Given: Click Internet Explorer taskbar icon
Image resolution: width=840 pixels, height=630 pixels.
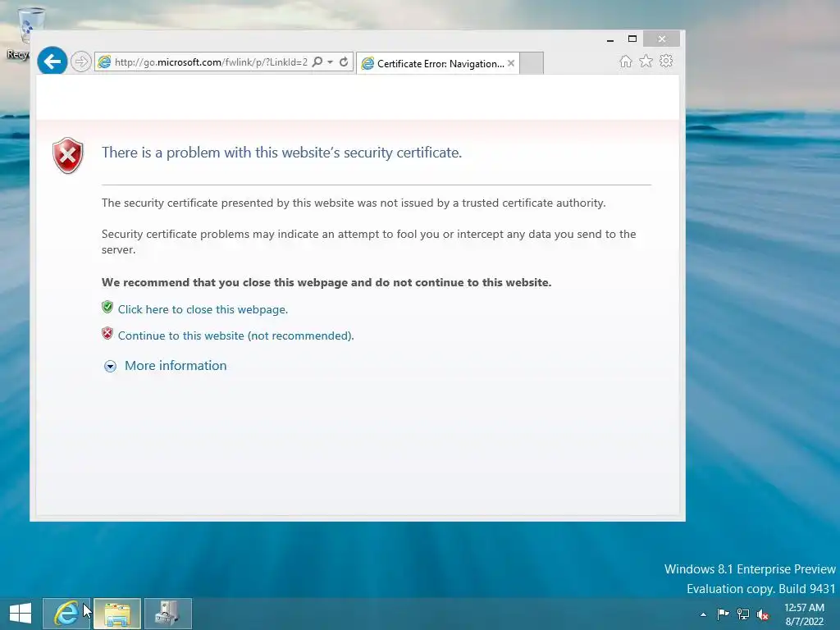Looking at the screenshot, I should pos(67,614).
